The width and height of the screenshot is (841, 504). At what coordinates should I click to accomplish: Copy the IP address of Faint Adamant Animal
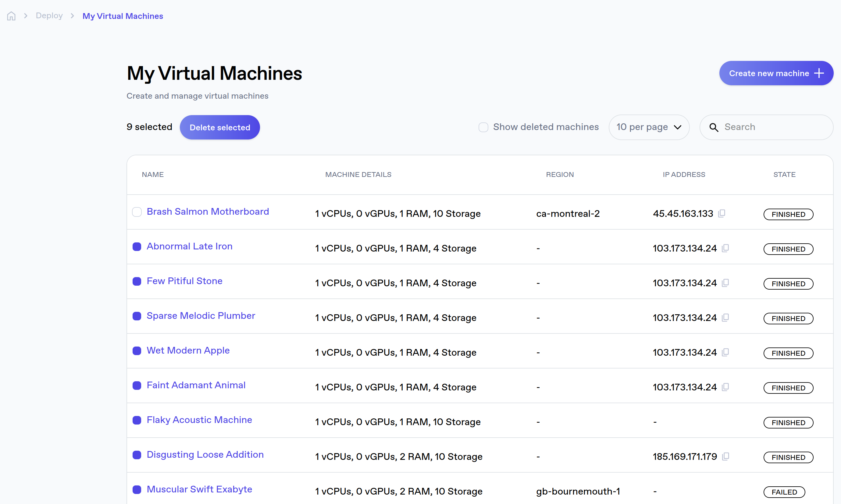[725, 387]
